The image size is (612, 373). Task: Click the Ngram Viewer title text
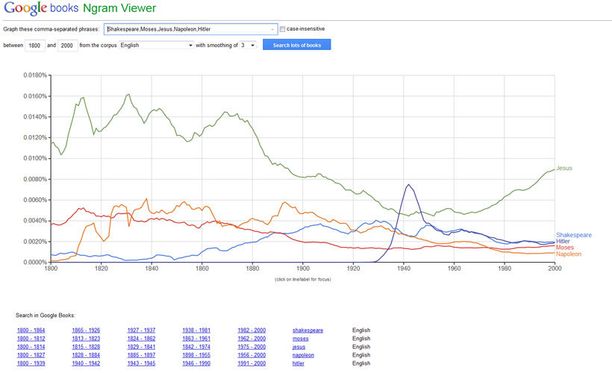click(119, 8)
